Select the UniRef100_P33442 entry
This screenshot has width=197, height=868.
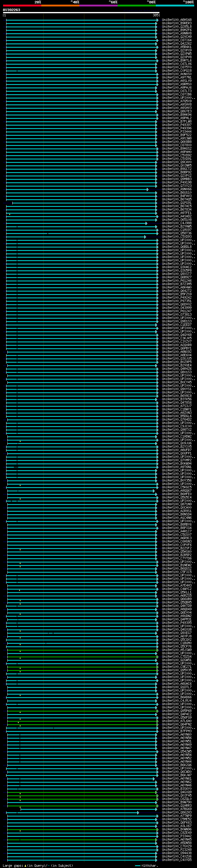[x=176, y=836]
